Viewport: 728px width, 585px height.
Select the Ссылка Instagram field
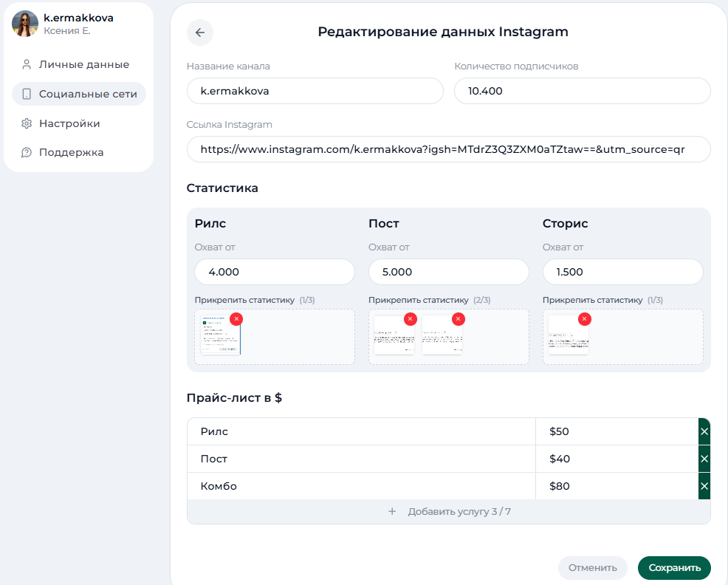448,149
